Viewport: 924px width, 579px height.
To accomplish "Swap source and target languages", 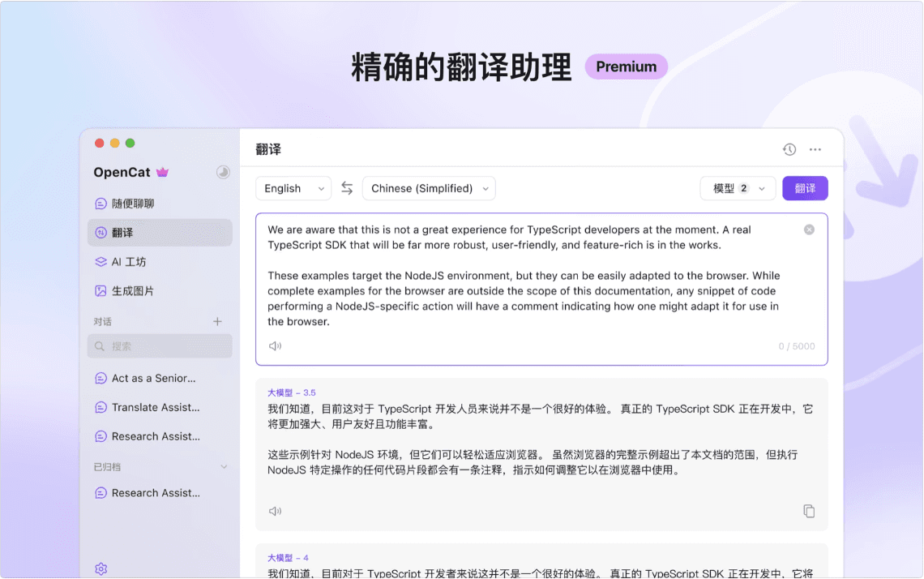I will [347, 188].
